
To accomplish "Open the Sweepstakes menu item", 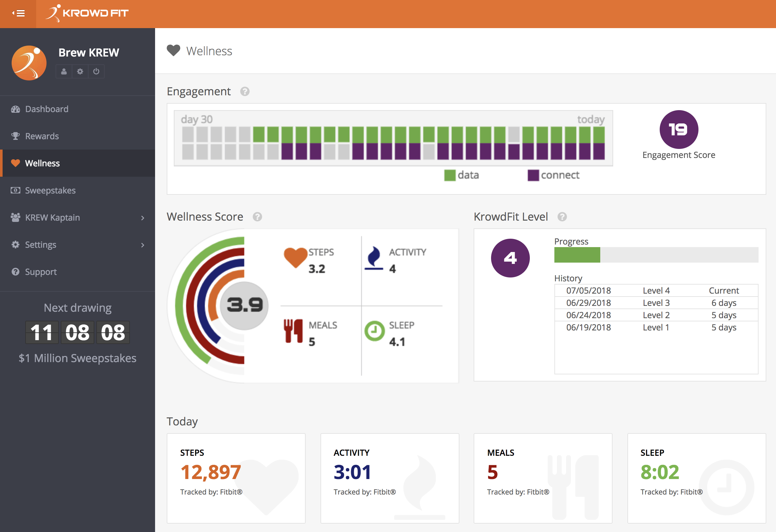I will (x=50, y=191).
